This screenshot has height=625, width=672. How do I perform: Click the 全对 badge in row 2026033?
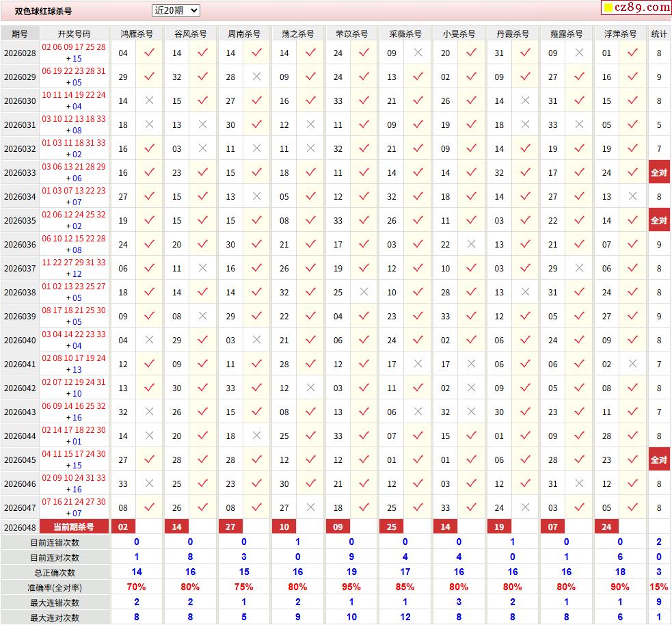coord(659,172)
